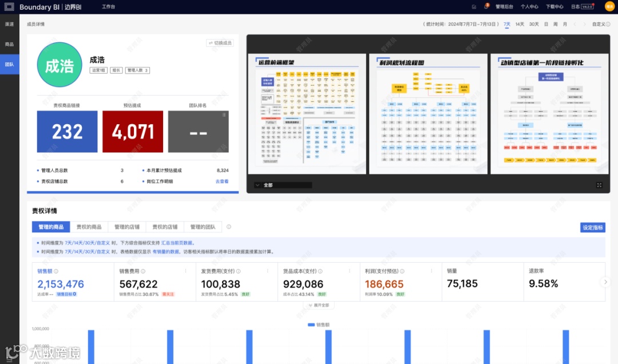Open 商品 in left sidebar
Image resolution: width=618 pixels, height=364 pixels.
coord(10,44)
